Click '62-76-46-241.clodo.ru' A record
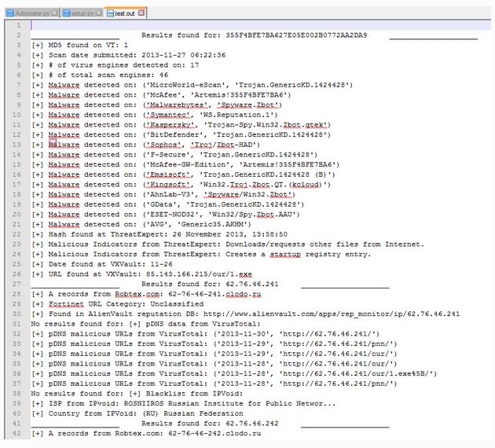The width and height of the screenshot is (495, 448). 214,294
